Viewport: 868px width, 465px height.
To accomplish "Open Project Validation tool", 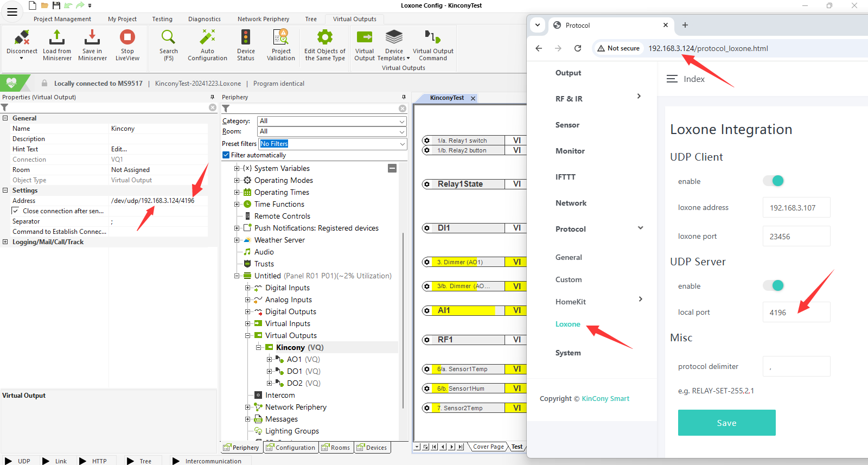I will point(281,38).
